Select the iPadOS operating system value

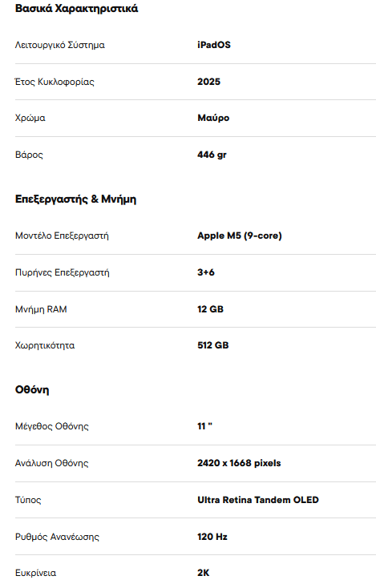coord(214,45)
